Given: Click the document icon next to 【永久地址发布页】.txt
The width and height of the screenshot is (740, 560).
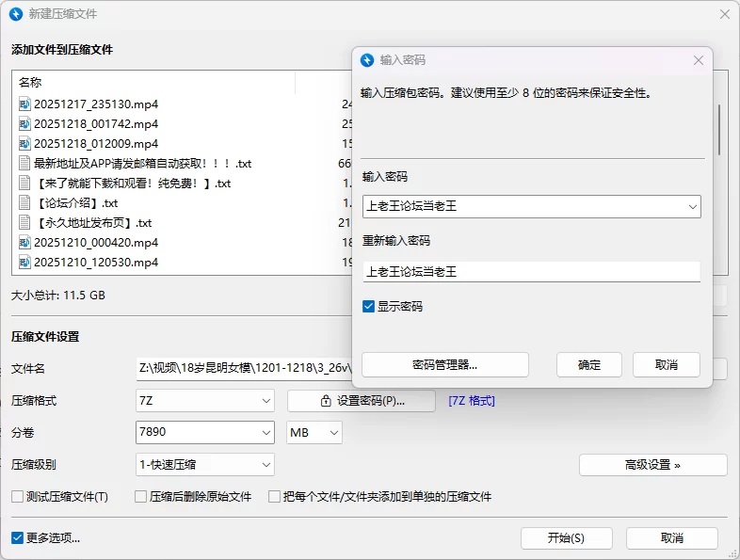Looking at the screenshot, I should [24, 222].
